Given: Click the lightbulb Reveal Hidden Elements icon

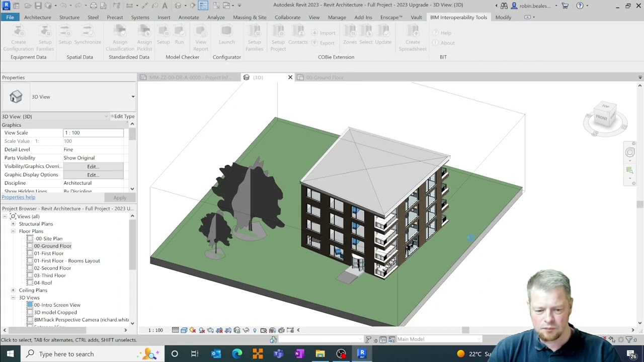Looking at the screenshot, I should [255, 330].
